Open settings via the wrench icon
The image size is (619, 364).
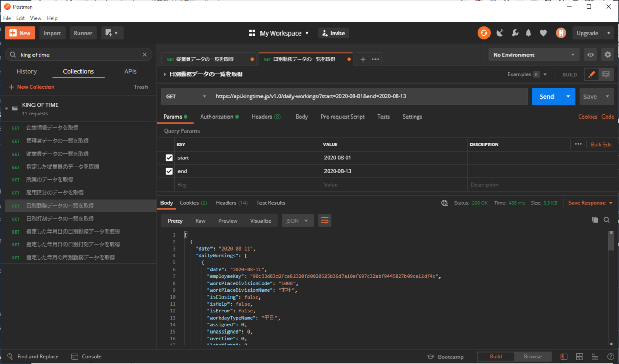tap(515, 33)
